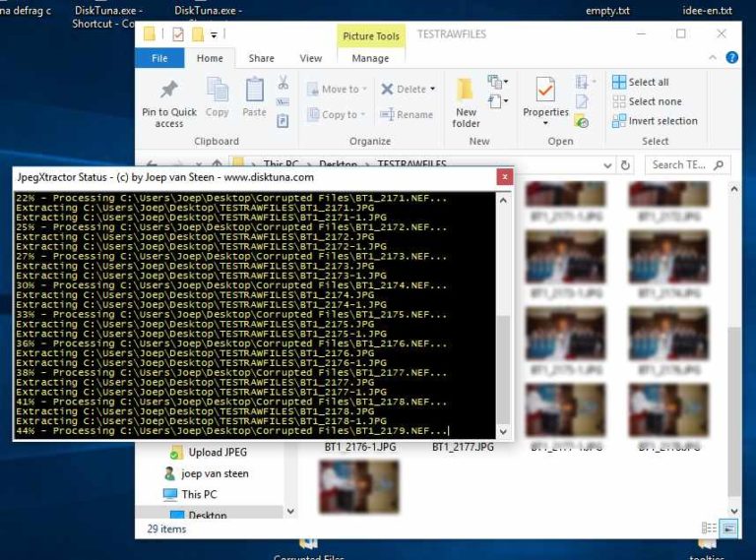
Task: Click file list scroll down arrow
Action: click(x=733, y=511)
